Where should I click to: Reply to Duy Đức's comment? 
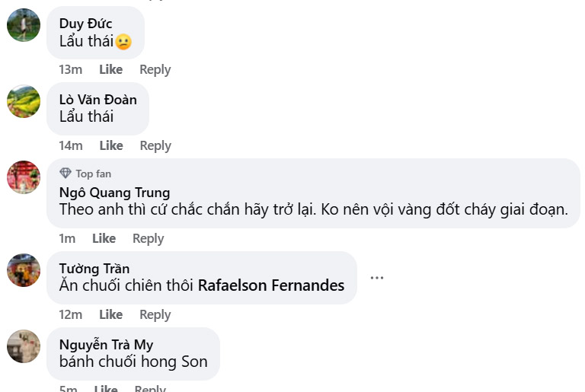(x=155, y=69)
